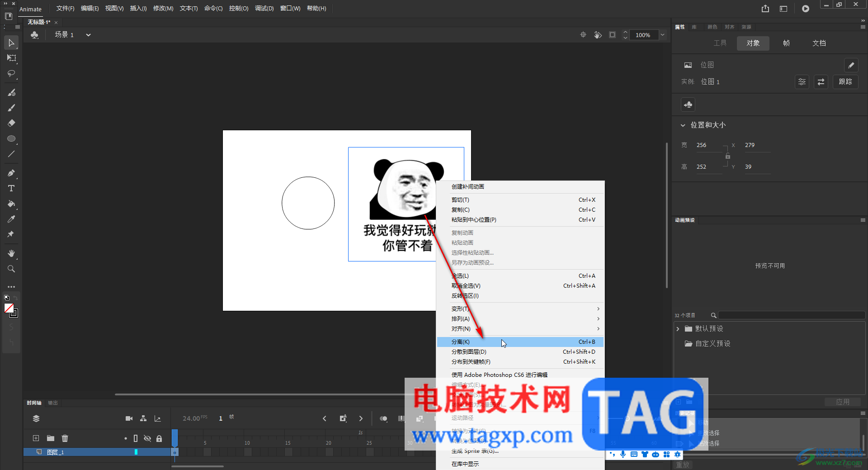Click the Test Movie play button

[x=806, y=9]
